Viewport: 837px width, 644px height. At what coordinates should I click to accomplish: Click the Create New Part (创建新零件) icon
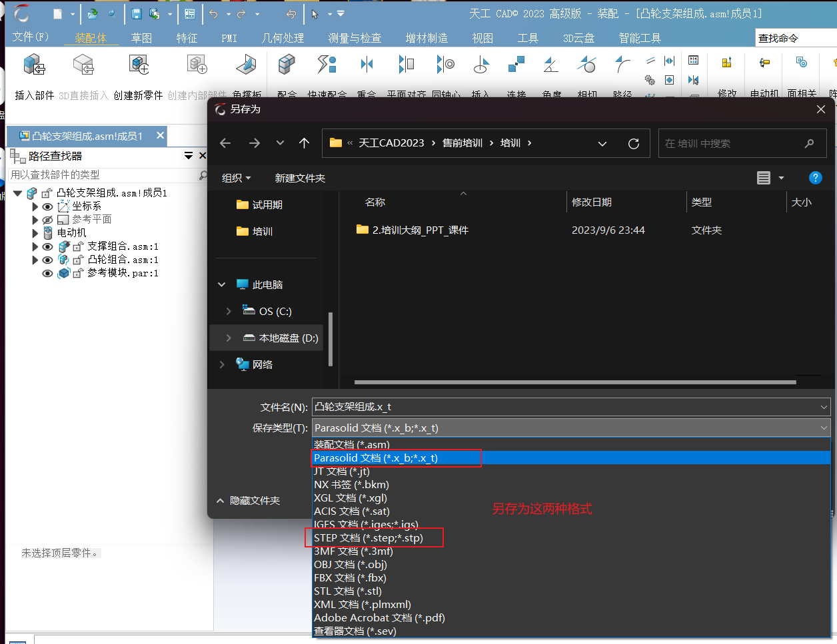tap(139, 65)
